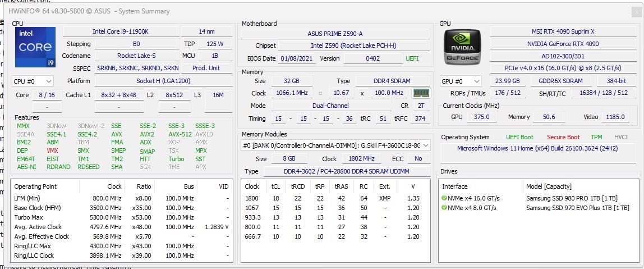Click the 384-bit bus width field
This screenshot has height=269, width=644.
point(615,81)
